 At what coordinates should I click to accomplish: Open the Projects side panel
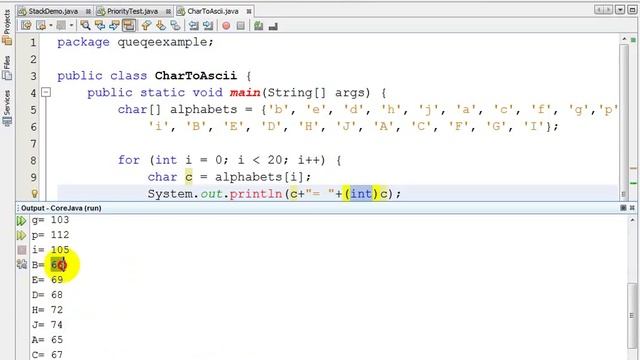pyautogui.click(x=7, y=27)
